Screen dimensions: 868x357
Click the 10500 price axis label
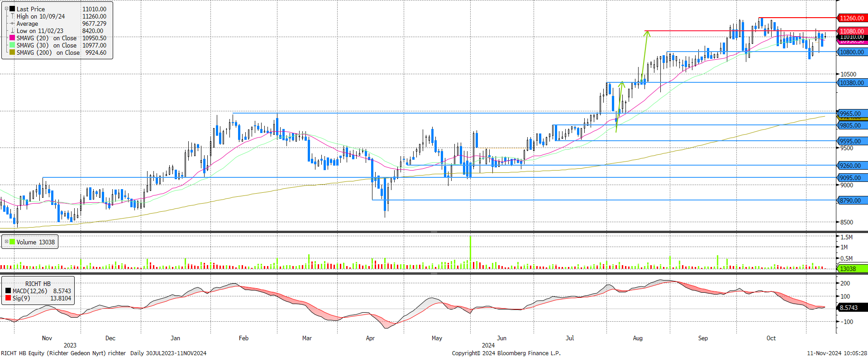click(x=849, y=74)
